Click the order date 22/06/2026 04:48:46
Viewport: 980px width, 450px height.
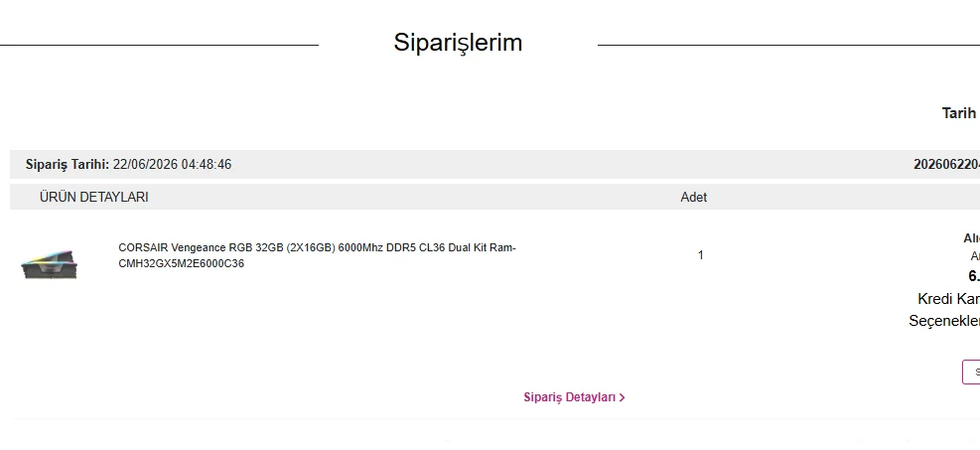172,165
